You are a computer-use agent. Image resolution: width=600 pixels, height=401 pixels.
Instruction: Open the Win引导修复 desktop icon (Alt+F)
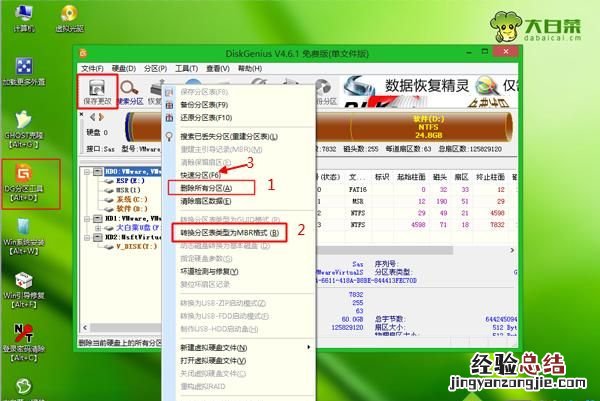[24, 290]
